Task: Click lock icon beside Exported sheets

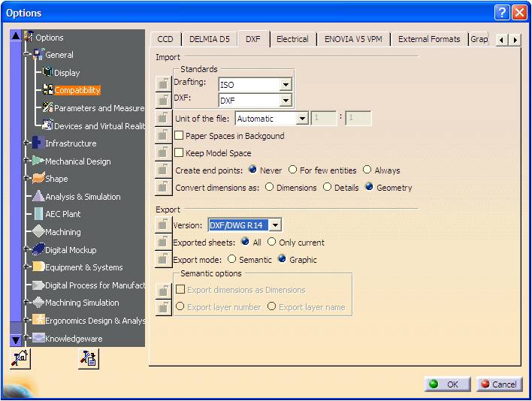Action: (x=163, y=242)
